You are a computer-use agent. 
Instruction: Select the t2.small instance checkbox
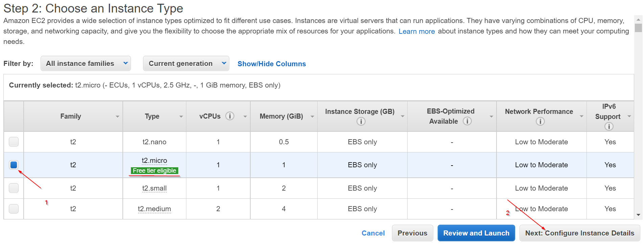[14, 188]
